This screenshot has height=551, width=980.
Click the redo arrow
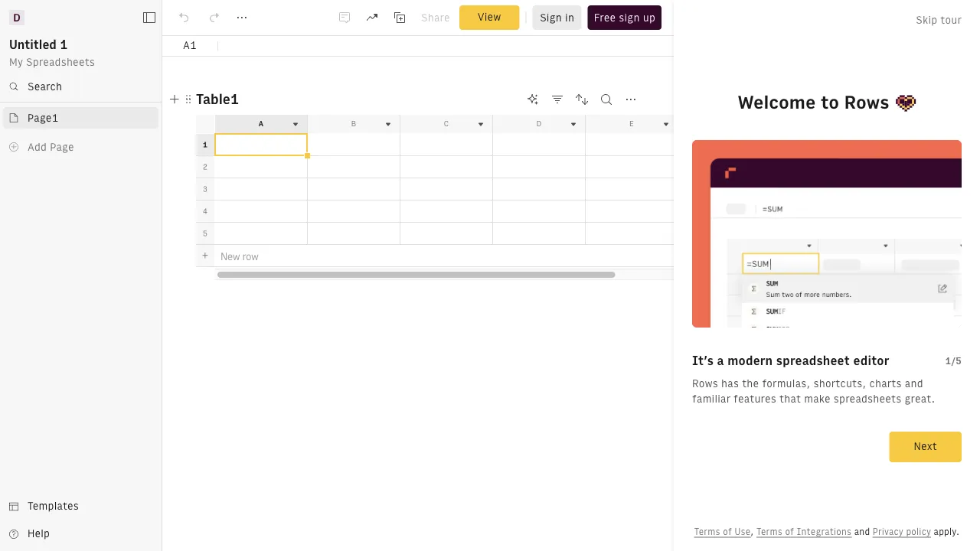pos(214,18)
